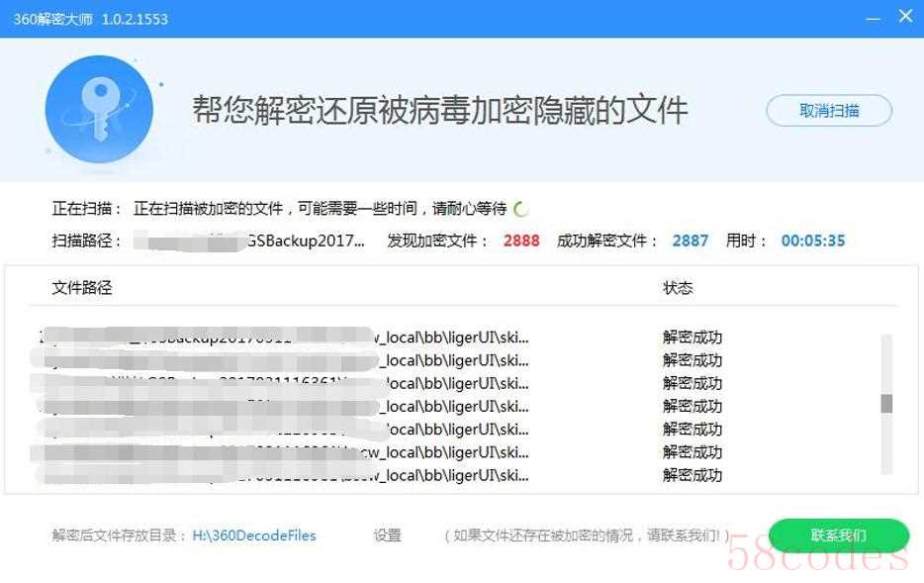Screen dimensions: 924x583
Task: Open the H:\360DecodeFiles folder link
Action: [254, 535]
